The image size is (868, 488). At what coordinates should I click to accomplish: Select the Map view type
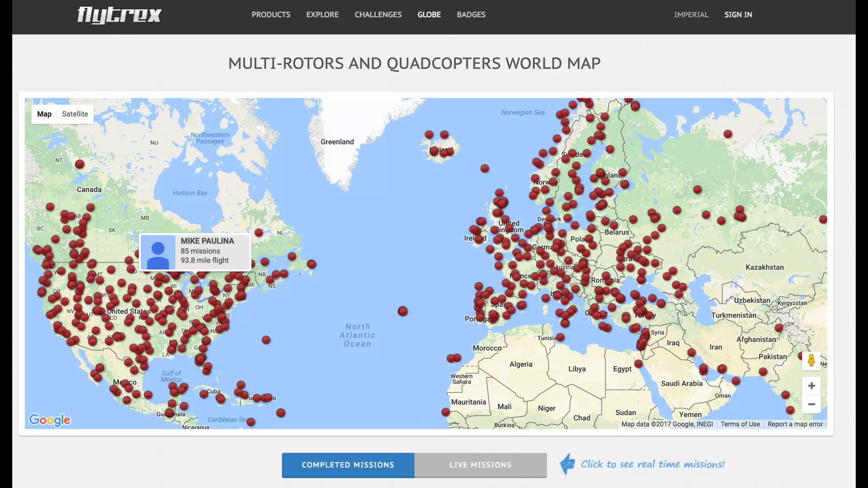point(44,114)
